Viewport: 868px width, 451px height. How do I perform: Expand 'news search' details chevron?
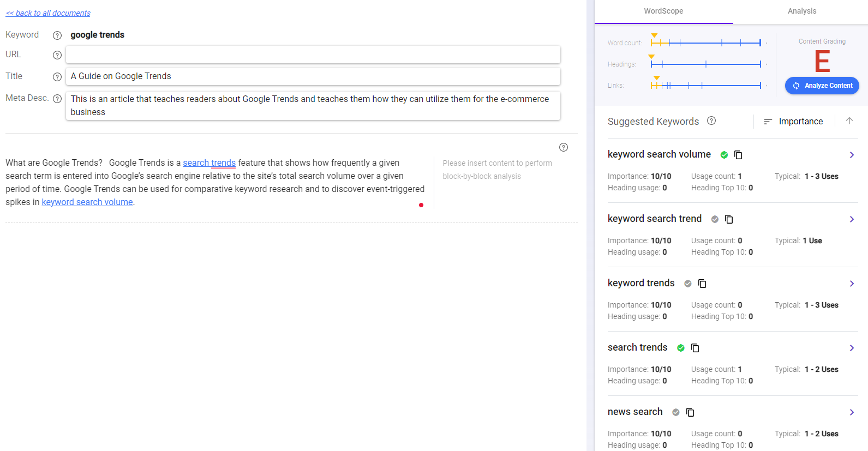[852, 412]
